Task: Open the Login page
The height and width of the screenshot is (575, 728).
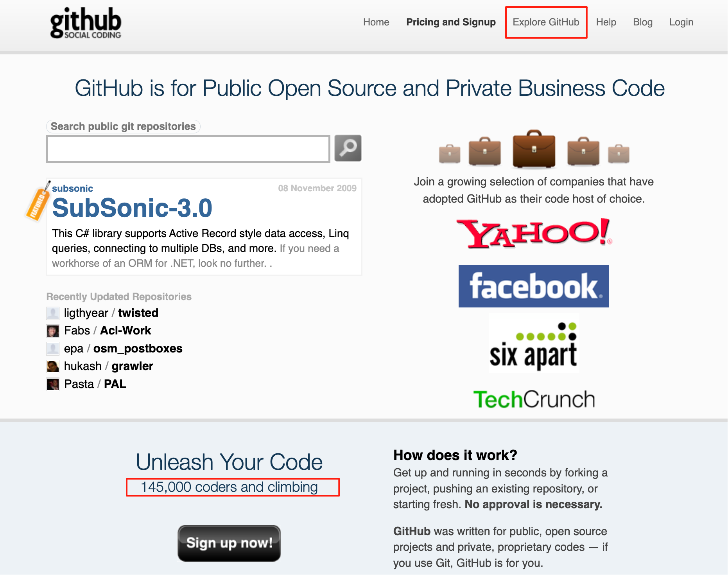Action: [681, 22]
